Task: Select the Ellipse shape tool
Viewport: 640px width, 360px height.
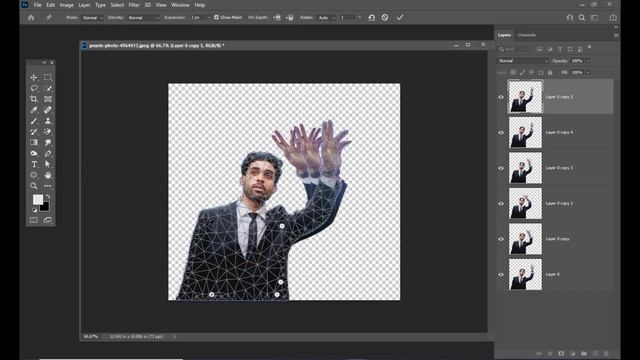Action: (x=34, y=175)
